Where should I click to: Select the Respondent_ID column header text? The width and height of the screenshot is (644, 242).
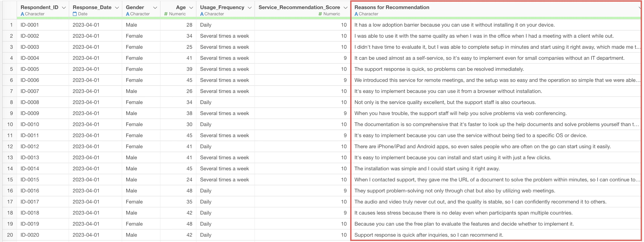39,7
